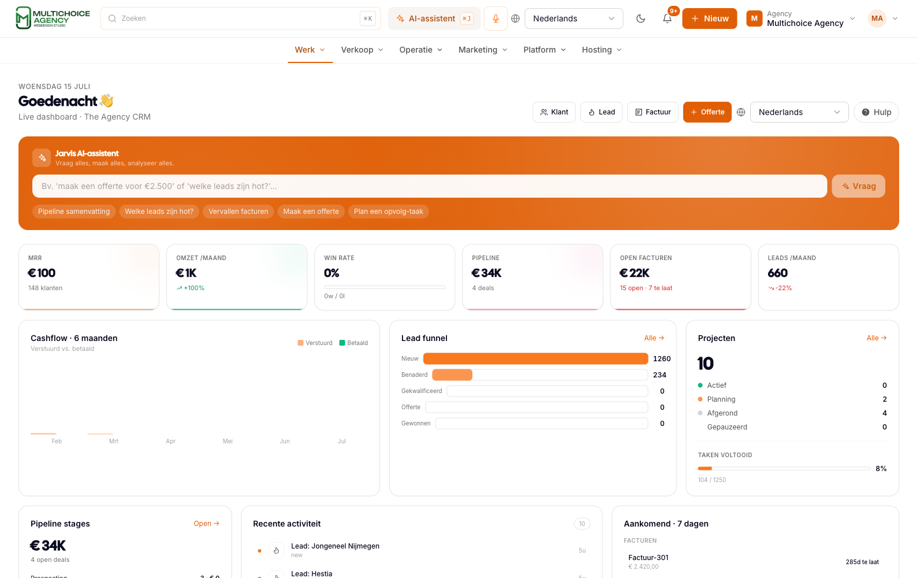Click the orange Offerte button
Viewport: 924px width, 578px height.
[x=707, y=112]
